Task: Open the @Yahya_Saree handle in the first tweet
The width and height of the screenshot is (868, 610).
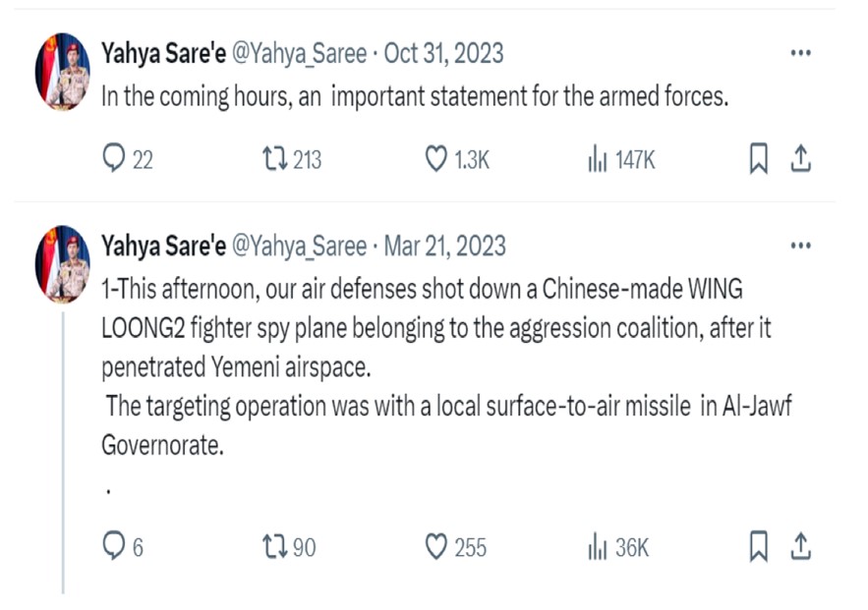Action: click(299, 54)
